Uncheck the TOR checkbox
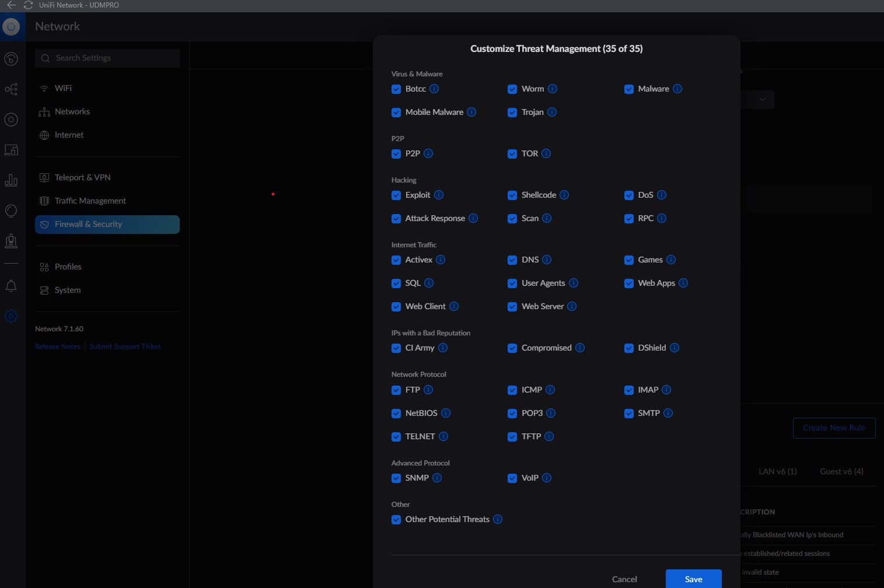The width and height of the screenshot is (884, 588). click(x=512, y=154)
